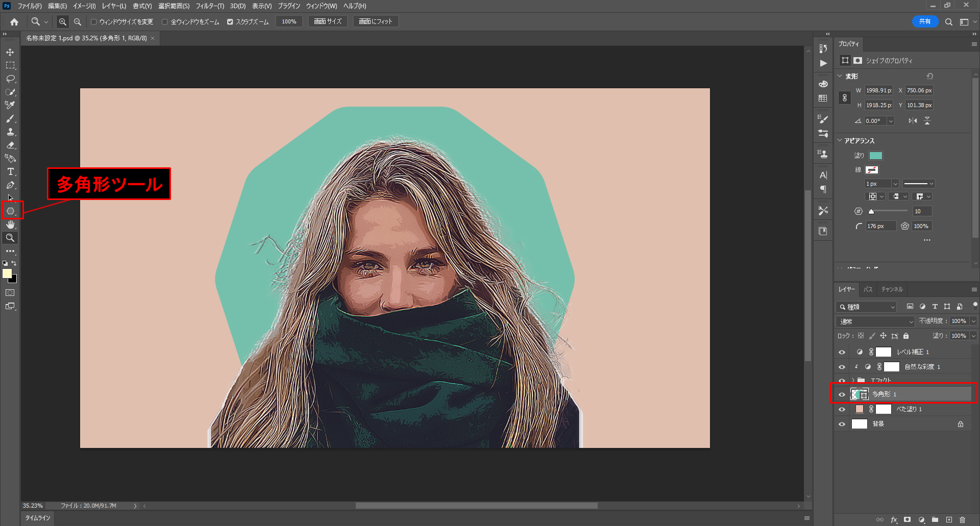Select the Hand tool
The width and height of the screenshot is (980, 526).
click(10, 224)
